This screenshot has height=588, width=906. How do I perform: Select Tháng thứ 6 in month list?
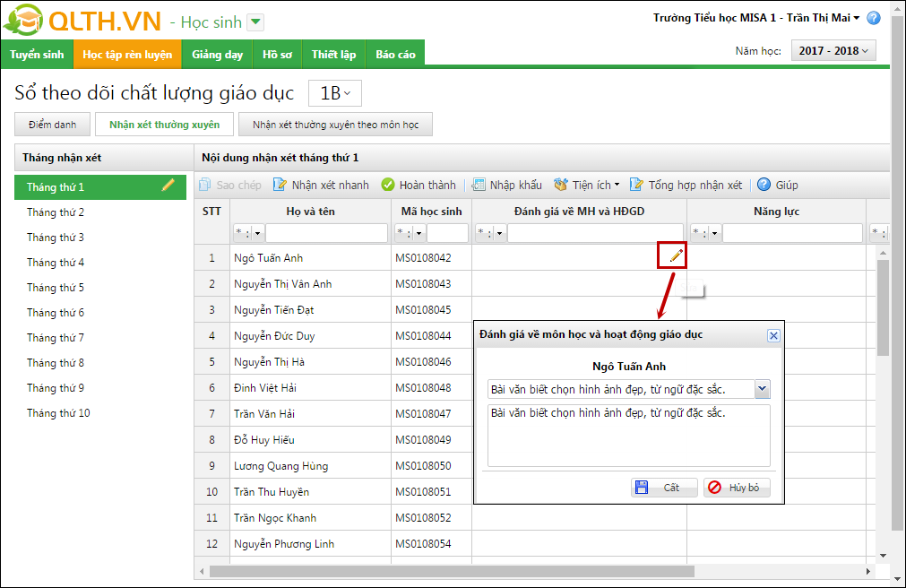100,312
